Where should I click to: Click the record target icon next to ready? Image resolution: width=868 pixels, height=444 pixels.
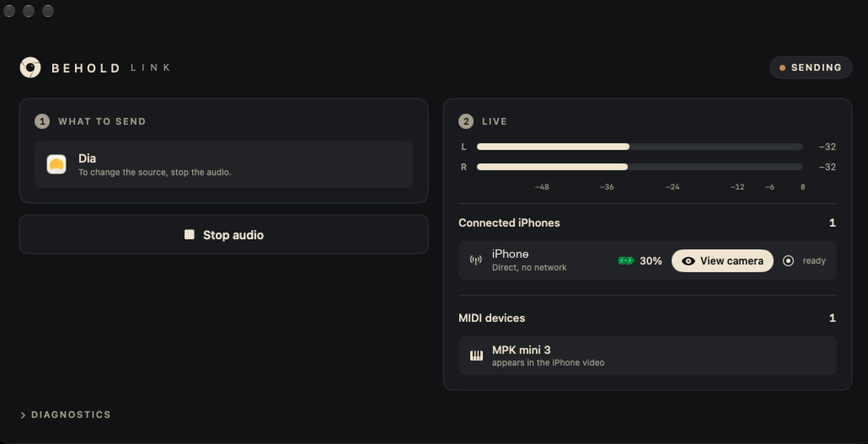pyautogui.click(x=788, y=261)
